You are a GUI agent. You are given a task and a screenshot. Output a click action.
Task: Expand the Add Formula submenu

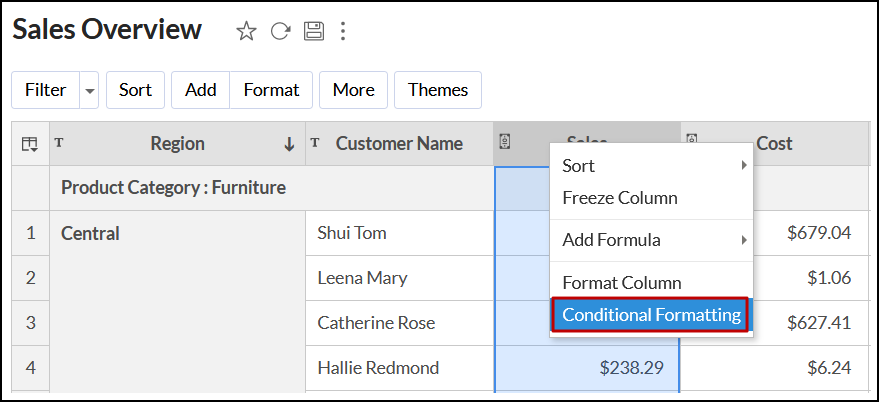650,240
